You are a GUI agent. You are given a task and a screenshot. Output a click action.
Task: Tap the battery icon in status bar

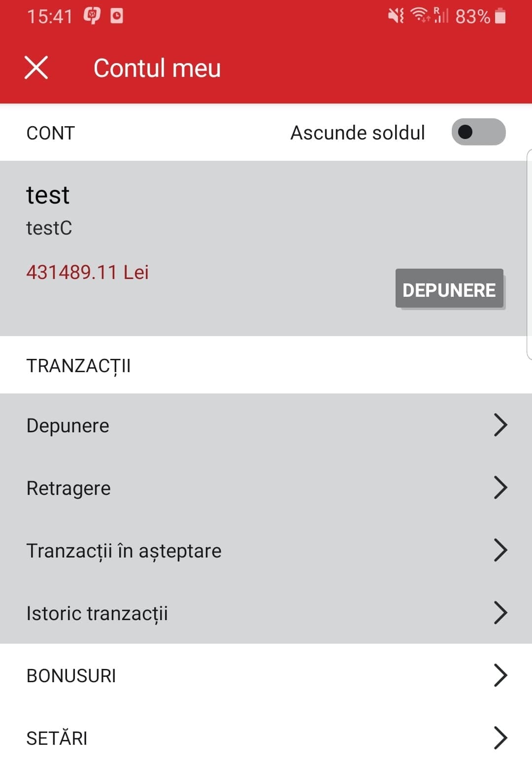click(x=500, y=16)
